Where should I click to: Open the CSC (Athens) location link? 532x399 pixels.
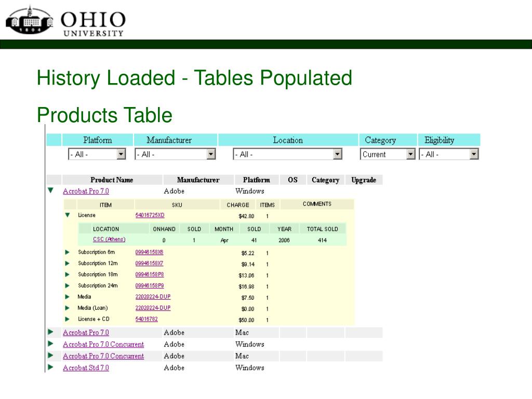[x=109, y=239]
